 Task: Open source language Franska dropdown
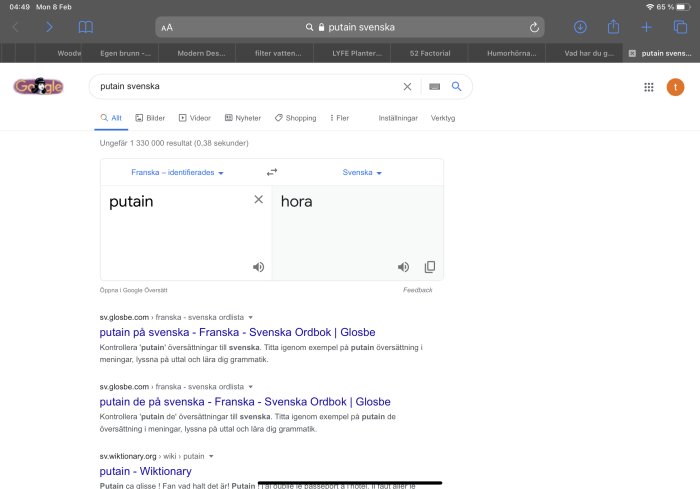coord(177,172)
